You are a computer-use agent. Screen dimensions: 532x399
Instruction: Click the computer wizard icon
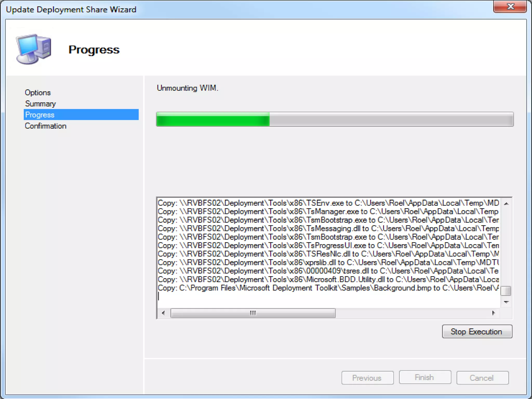coord(34,49)
